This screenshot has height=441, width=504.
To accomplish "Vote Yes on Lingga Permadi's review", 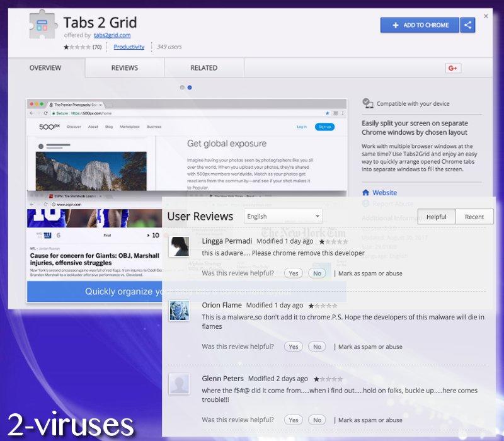I will click(293, 273).
